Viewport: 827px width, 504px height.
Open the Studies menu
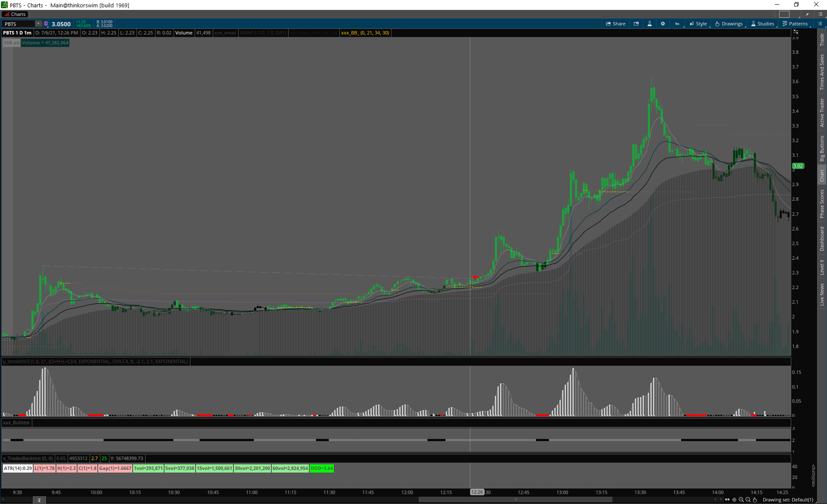tap(763, 24)
